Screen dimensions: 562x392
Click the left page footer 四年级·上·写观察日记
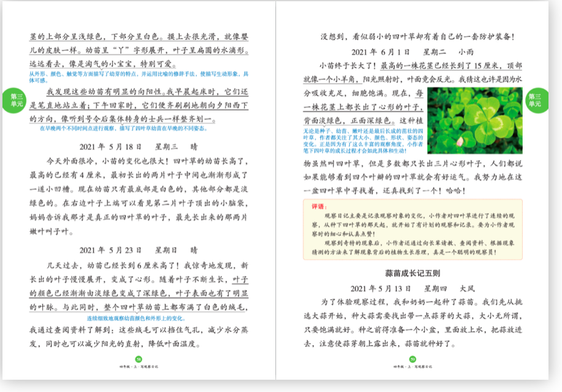(139, 367)
